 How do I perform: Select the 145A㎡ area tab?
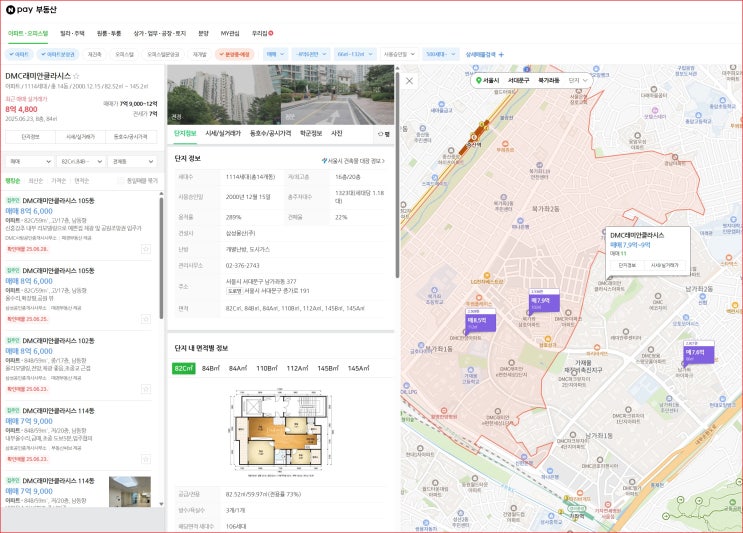358,368
